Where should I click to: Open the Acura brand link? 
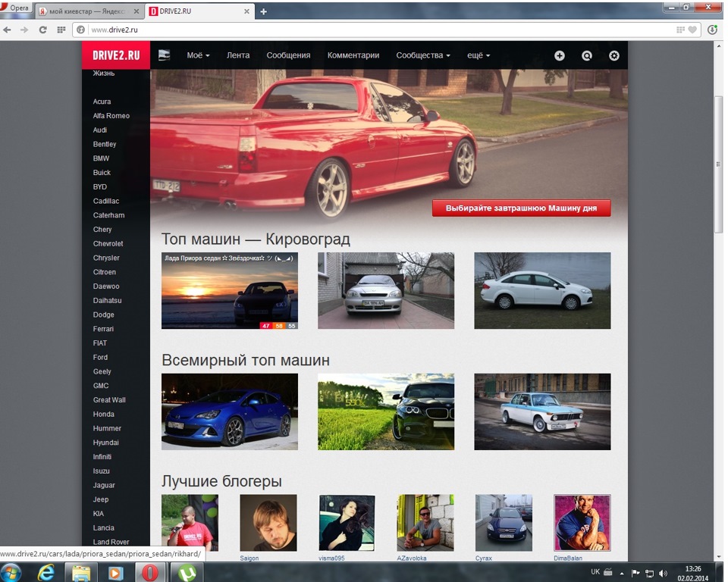pyautogui.click(x=102, y=102)
